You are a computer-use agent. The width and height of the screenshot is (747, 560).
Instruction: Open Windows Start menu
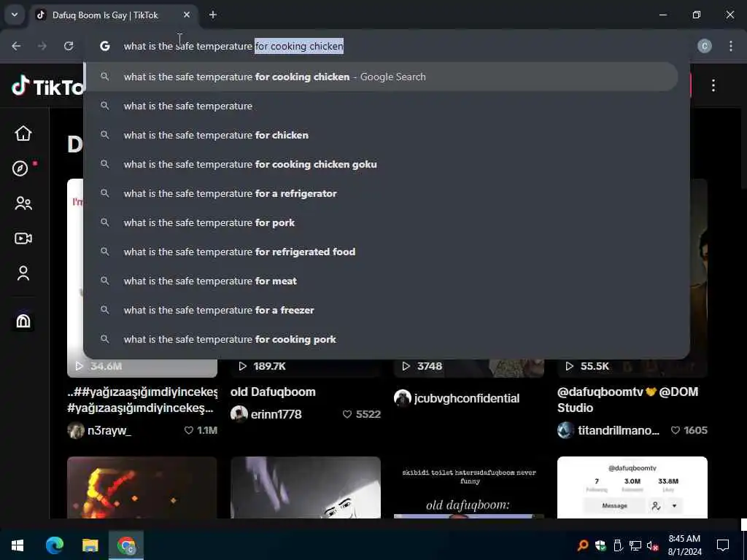pos(18,545)
